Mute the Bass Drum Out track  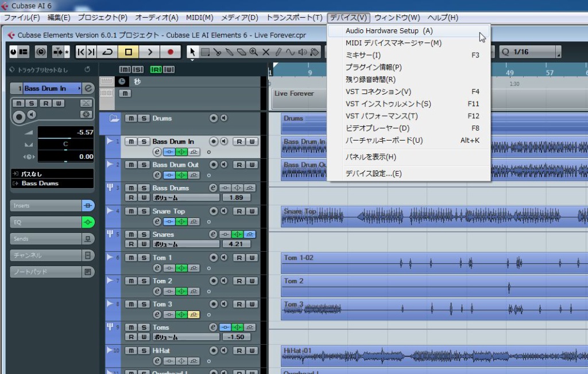click(131, 165)
